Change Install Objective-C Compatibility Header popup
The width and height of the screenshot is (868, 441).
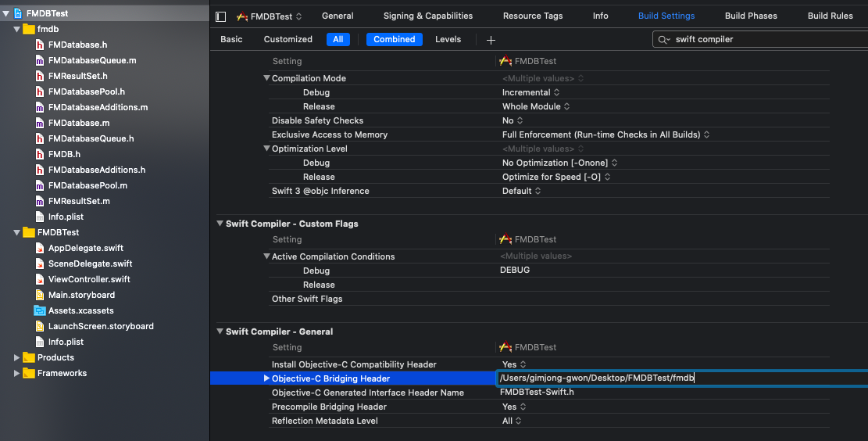514,364
